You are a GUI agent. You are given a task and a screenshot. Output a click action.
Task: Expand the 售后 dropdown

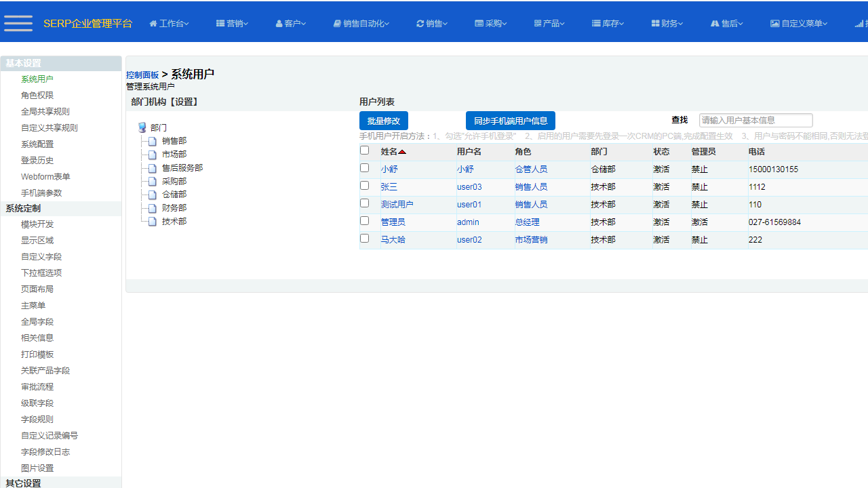click(726, 23)
